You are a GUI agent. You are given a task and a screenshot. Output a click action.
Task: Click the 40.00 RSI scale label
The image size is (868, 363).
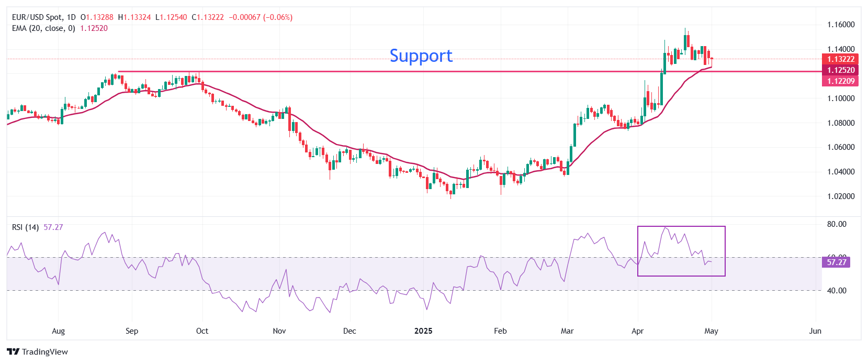[836, 291]
